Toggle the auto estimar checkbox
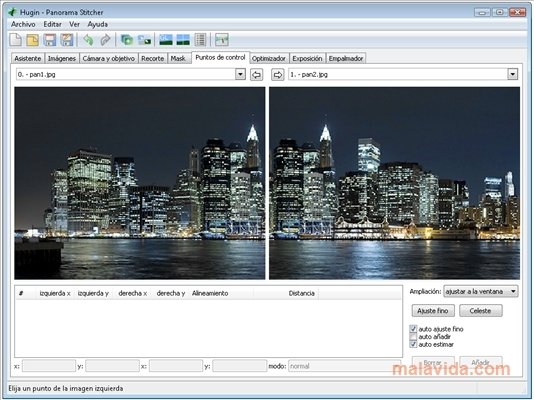The height and width of the screenshot is (400, 534). [x=413, y=345]
